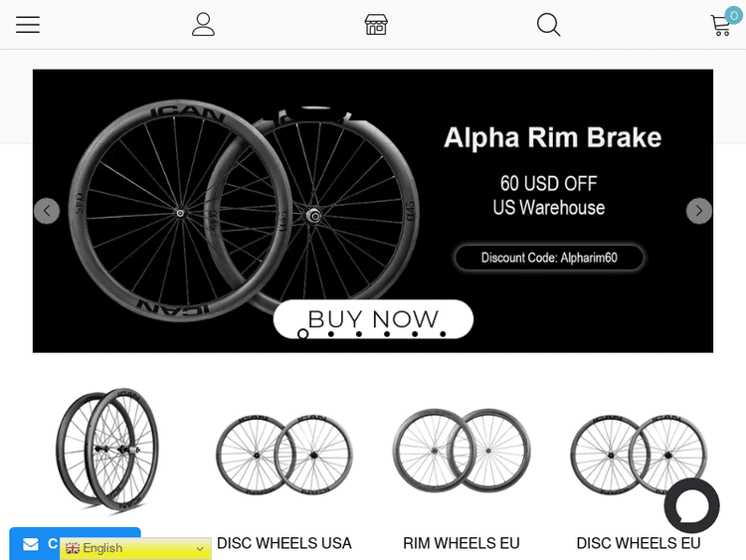Select the second carousel dot
Image resolution: width=746 pixels, height=560 pixels.
point(331,334)
